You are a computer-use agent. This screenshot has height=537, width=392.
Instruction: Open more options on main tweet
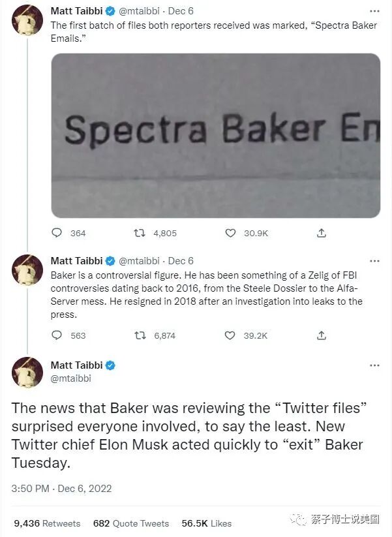(374, 365)
